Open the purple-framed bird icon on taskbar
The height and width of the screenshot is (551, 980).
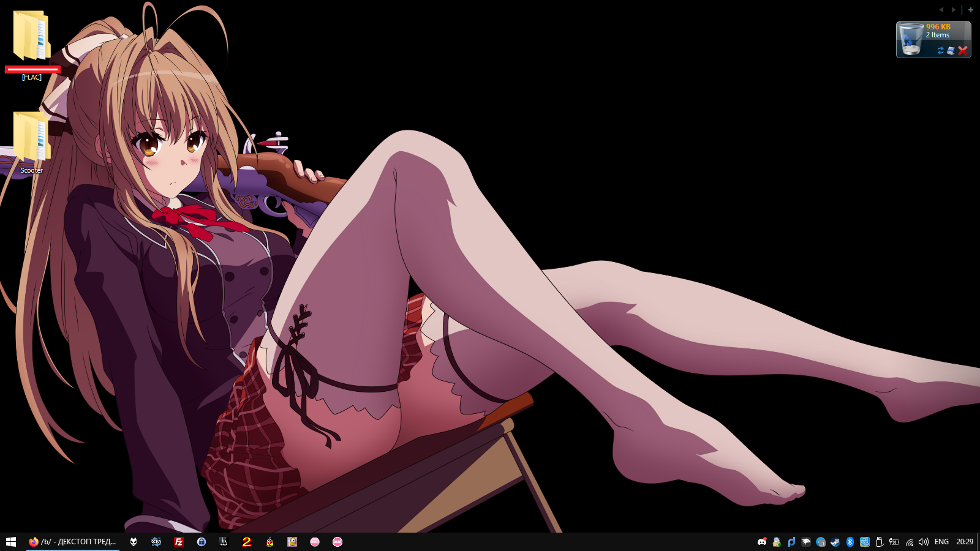(292, 542)
